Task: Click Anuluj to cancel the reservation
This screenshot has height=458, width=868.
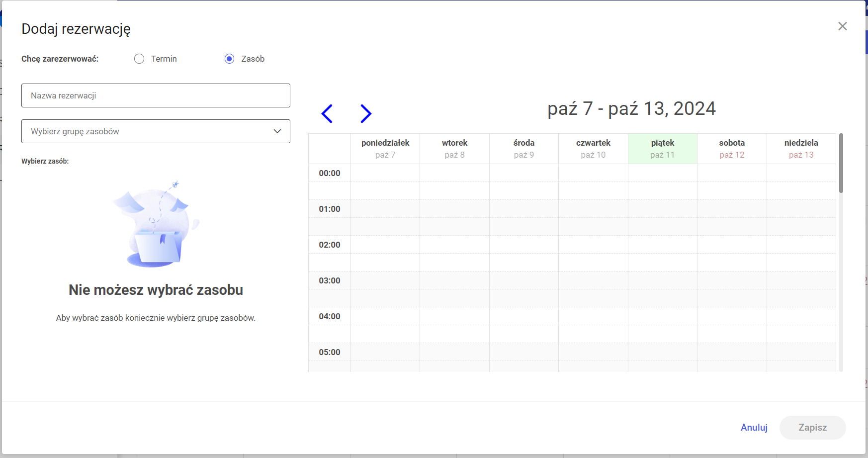Action: pos(754,428)
